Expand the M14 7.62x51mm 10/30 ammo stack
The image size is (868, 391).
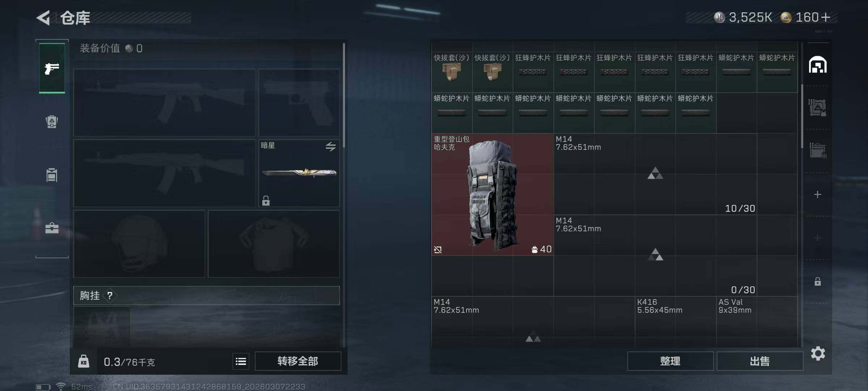[655, 174]
